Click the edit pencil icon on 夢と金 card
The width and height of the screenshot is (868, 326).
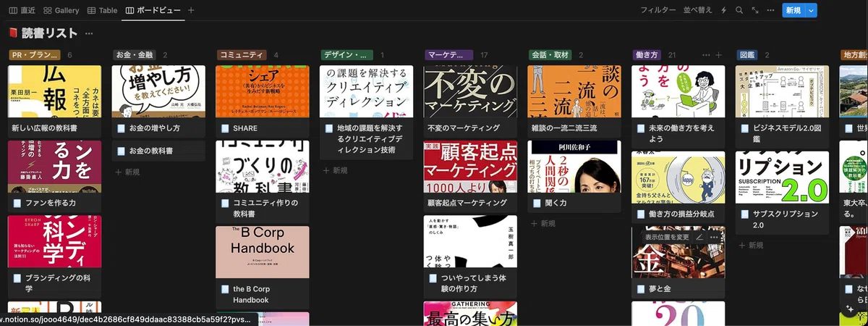tap(699, 237)
